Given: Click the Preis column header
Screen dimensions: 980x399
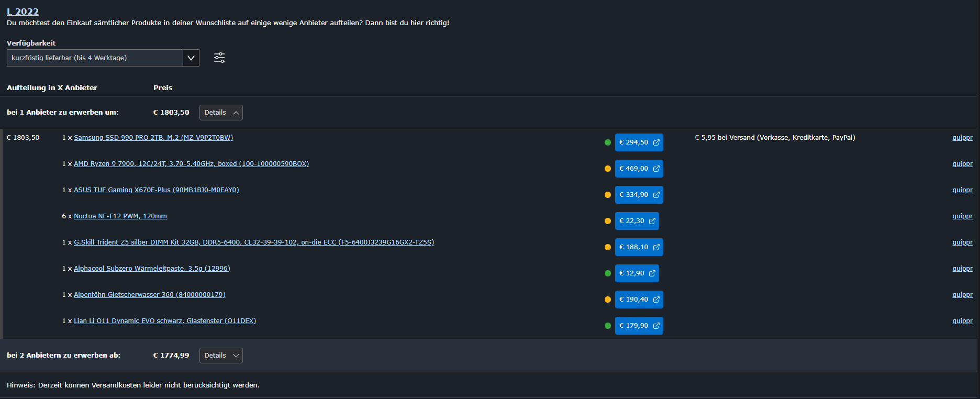Looking at the screenshot, I should (x=163, y=87).
